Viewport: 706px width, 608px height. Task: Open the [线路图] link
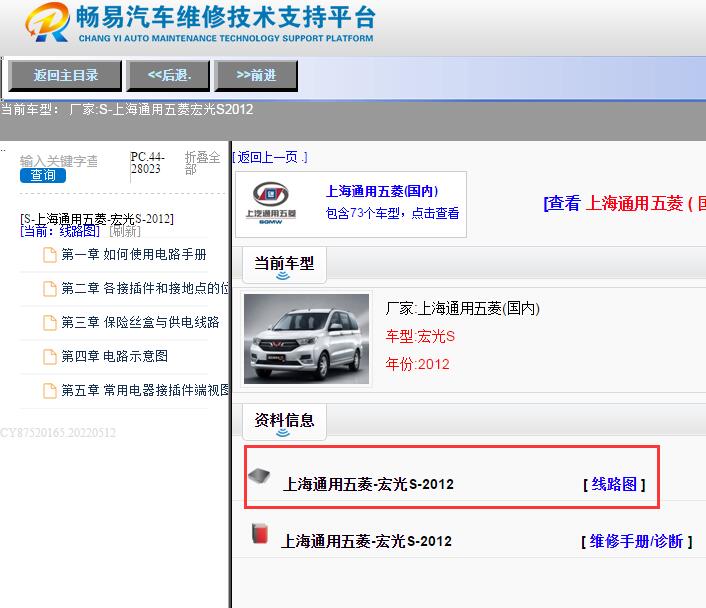pyautogui.click(x=614, y=485)
